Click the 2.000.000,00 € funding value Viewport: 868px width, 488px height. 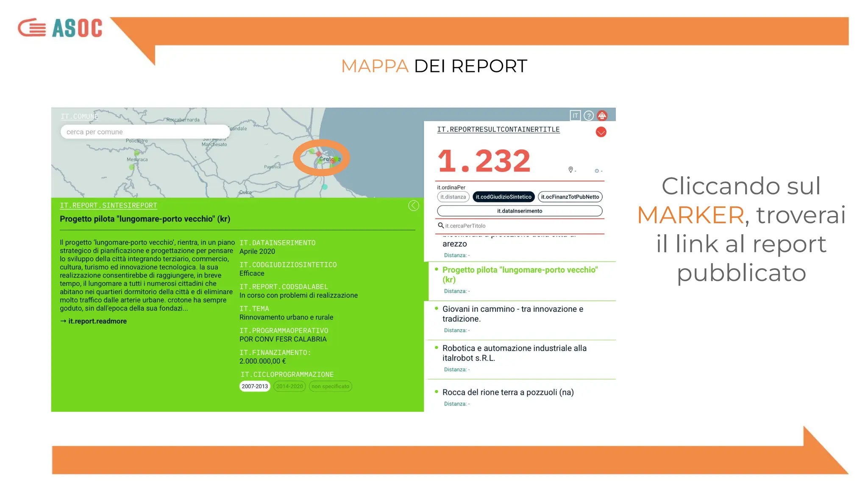click(x=263, y=361)
